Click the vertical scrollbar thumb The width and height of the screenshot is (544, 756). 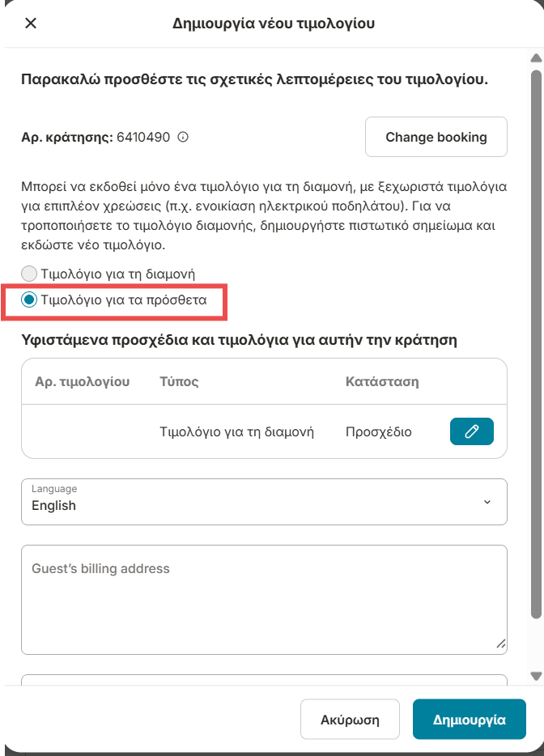click(x=535, y=340)
